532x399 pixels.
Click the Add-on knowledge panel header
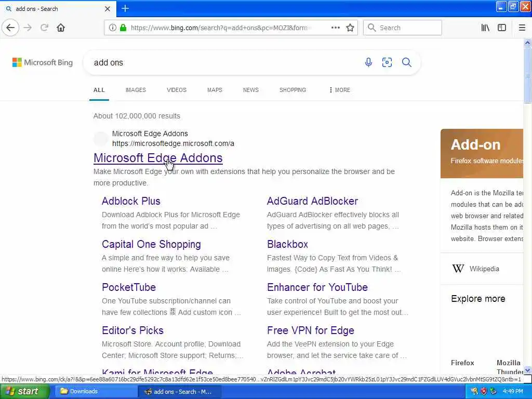[482, 153]
